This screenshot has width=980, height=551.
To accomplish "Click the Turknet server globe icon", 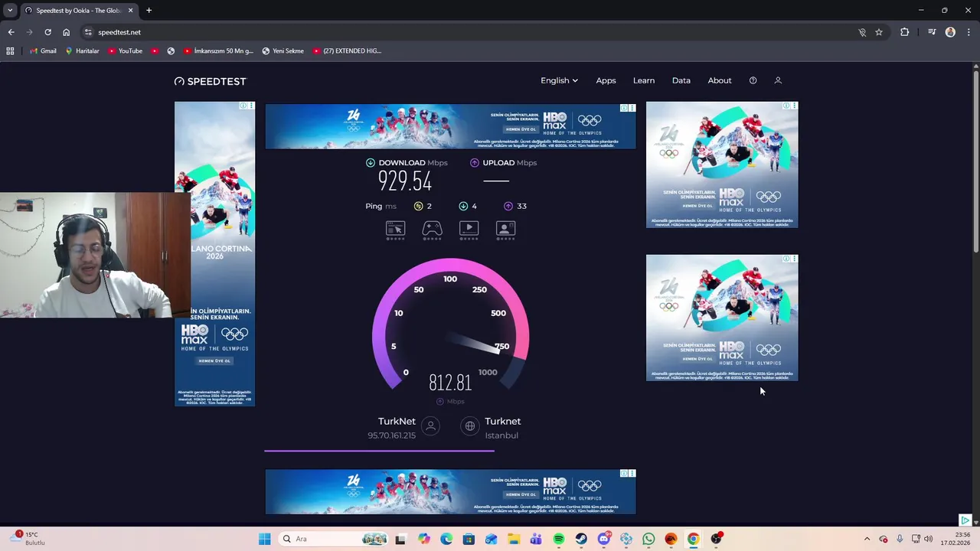I will pyautogui.click(x=470, y=426).
